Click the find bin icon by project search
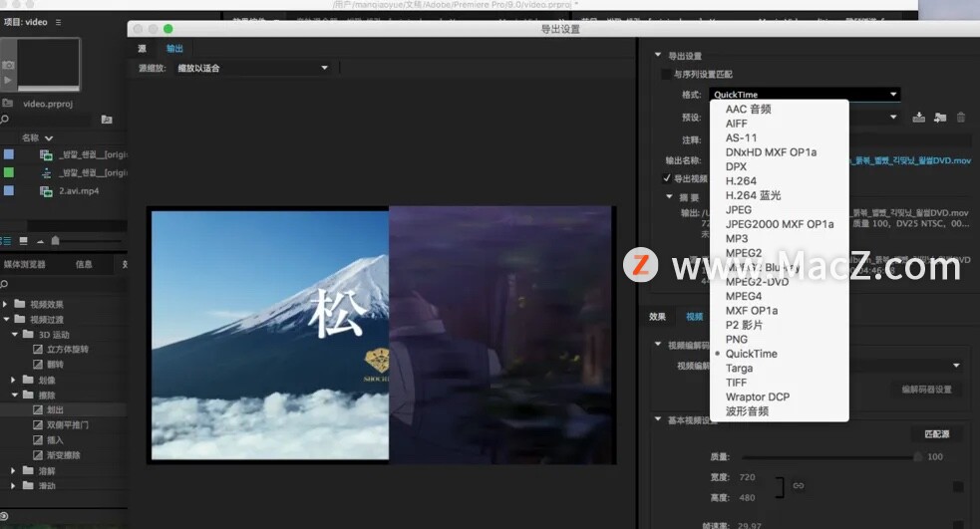 click(107, 120)
